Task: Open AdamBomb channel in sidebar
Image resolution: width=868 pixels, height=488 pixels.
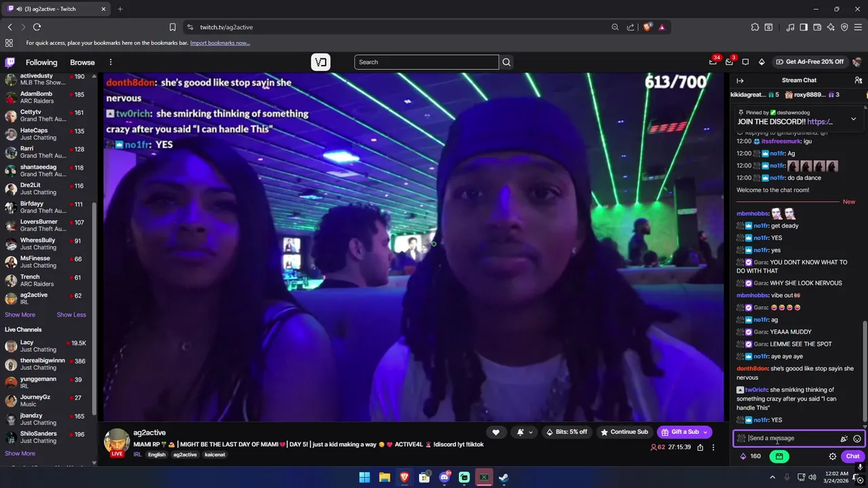Action: [x=47, y=97]
